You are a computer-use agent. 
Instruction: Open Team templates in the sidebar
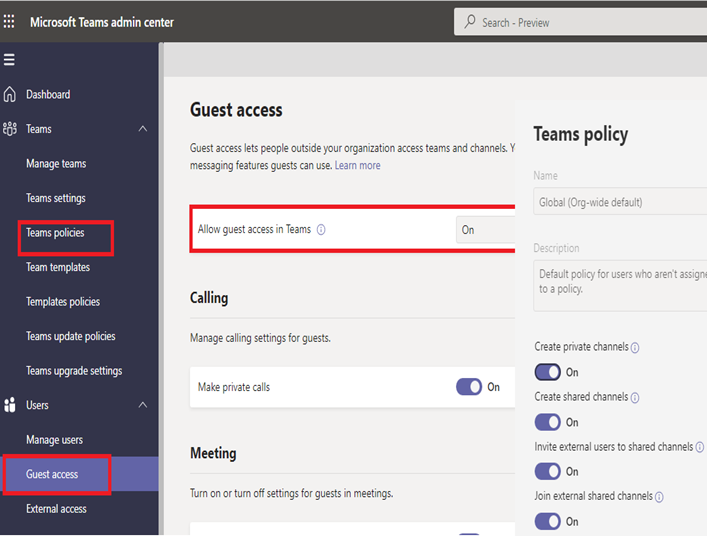coord(58,267)
